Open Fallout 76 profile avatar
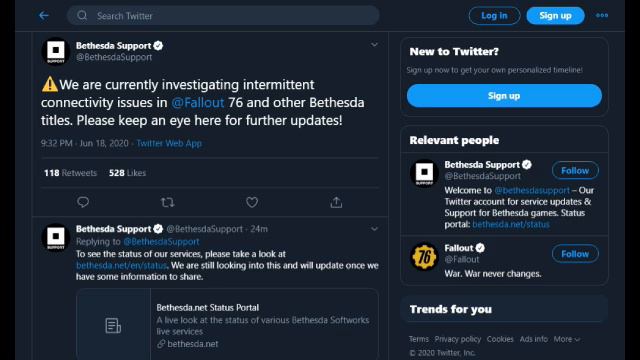This screenshot has height=360, width=640. 424,257
